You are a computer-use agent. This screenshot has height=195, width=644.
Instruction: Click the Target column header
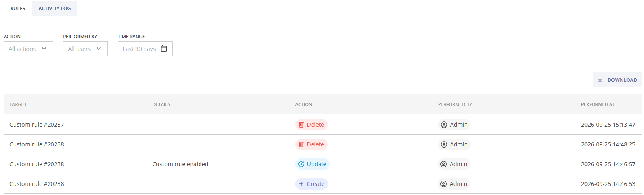(18, 104)
